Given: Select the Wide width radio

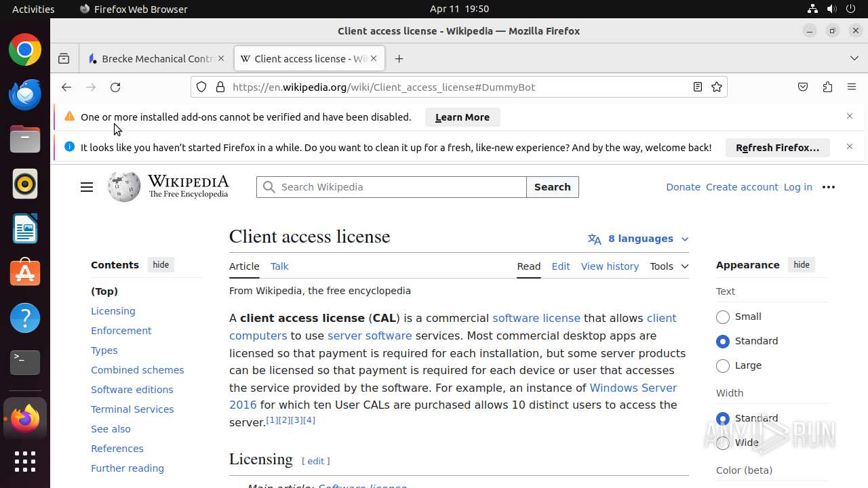Looking at the screenshot, I should pyautogui.click(x=723, y=443).
